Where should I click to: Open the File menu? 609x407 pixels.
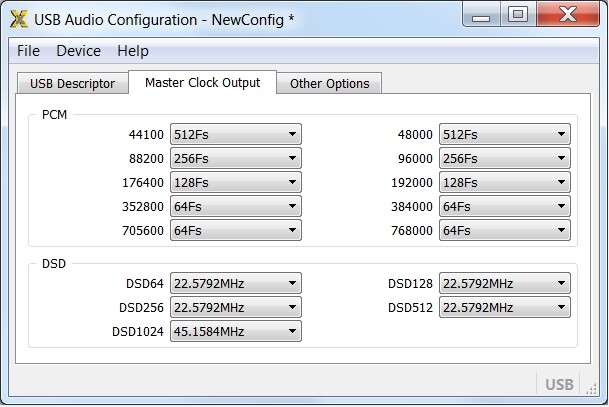tap(28, 51)
